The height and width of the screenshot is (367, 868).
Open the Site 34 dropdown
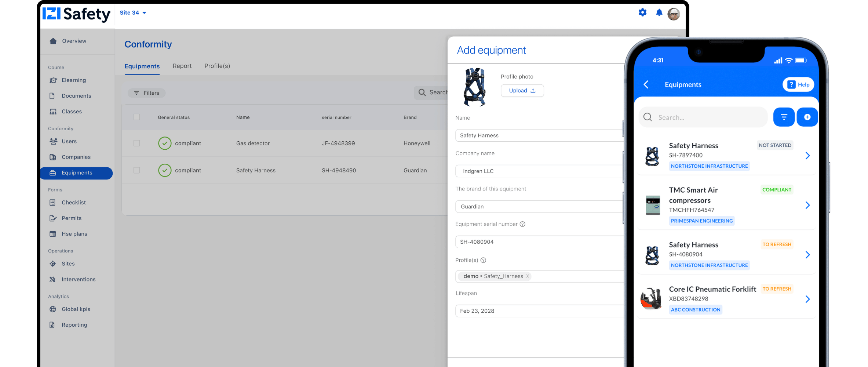133,13
